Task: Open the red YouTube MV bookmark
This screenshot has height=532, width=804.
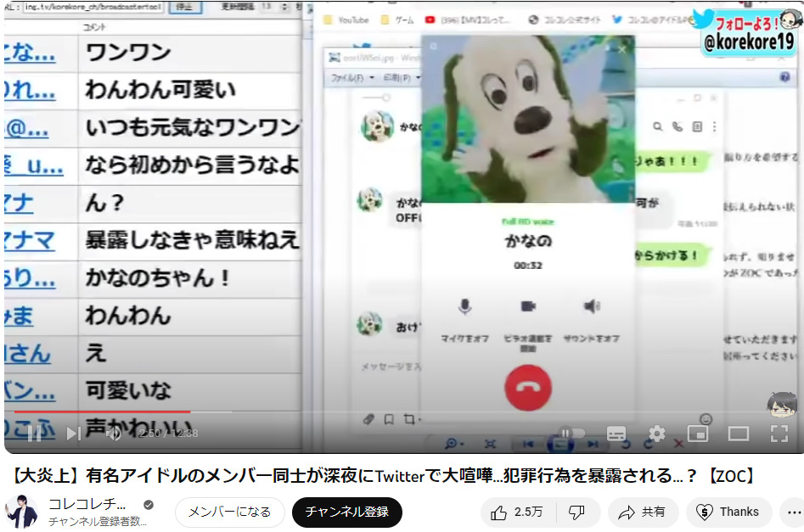Action: 468,20
